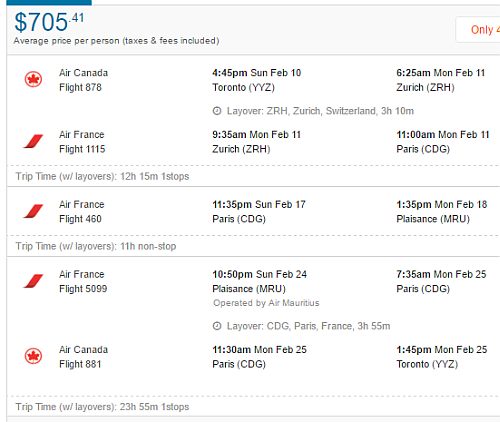Click 'Air Canada Flight 878' text
Image resolution: width=500 pixels, height=422 pixels.
(83, 80)
